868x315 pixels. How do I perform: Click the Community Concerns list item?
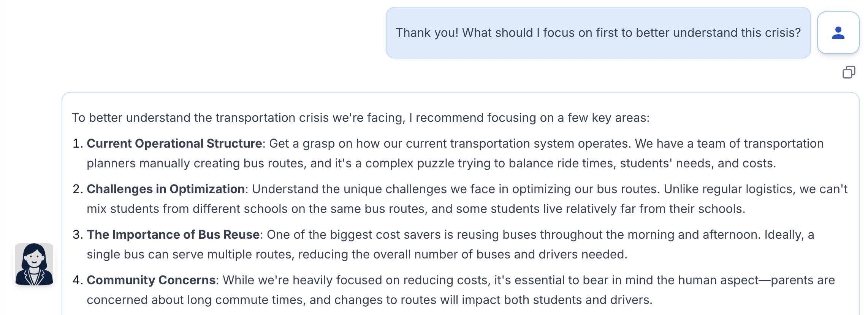(151, 280)
